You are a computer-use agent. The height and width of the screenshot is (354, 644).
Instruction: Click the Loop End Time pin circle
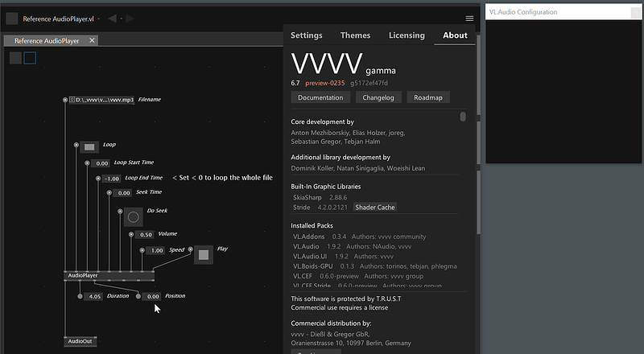coord(98,179)
